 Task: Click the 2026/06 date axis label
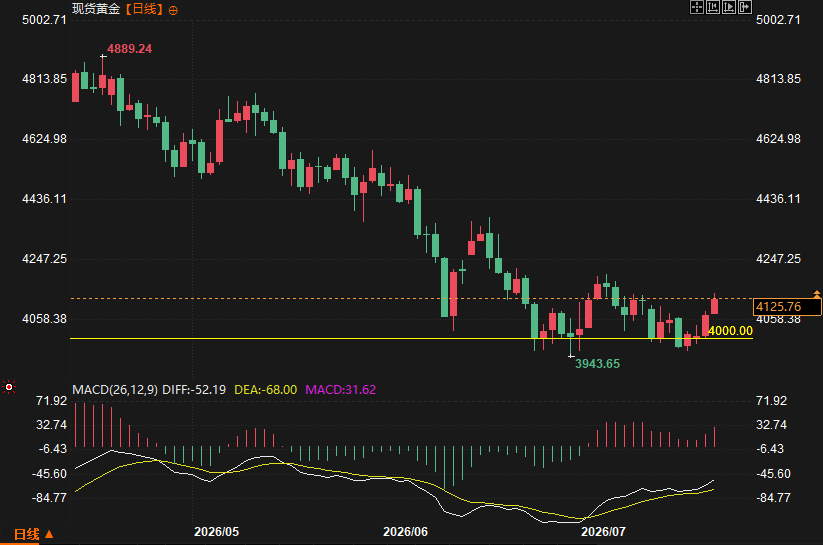[x=405, y=532]
